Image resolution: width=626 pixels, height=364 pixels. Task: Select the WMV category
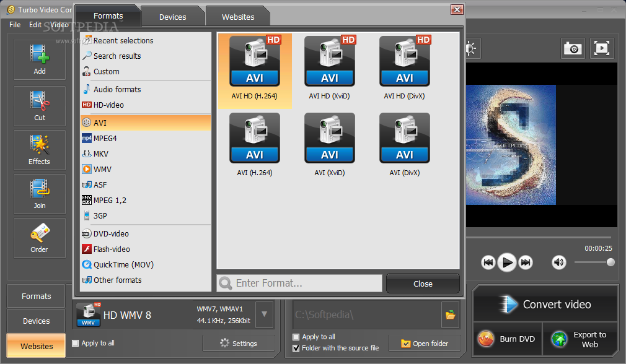click(x=145, y=170)
